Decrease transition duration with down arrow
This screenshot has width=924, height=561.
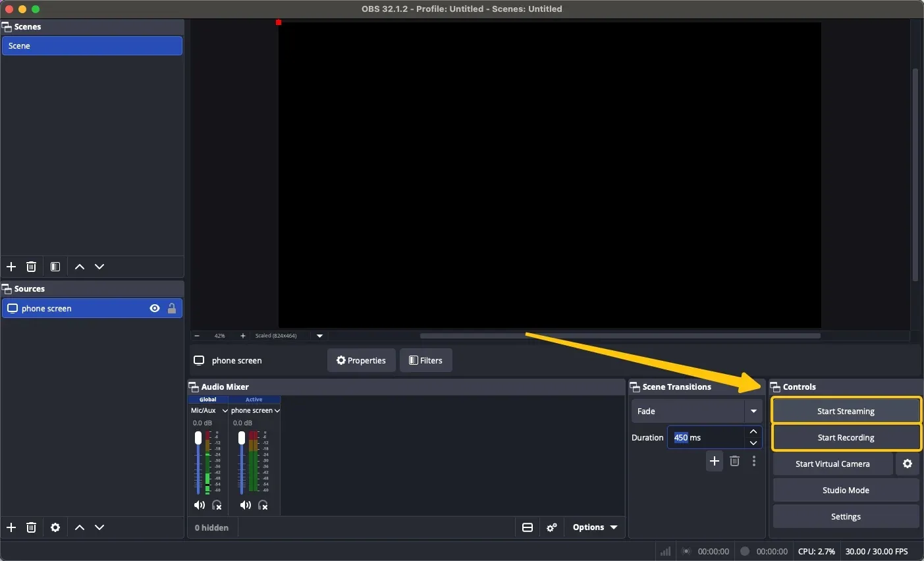(x=754, y=443)
